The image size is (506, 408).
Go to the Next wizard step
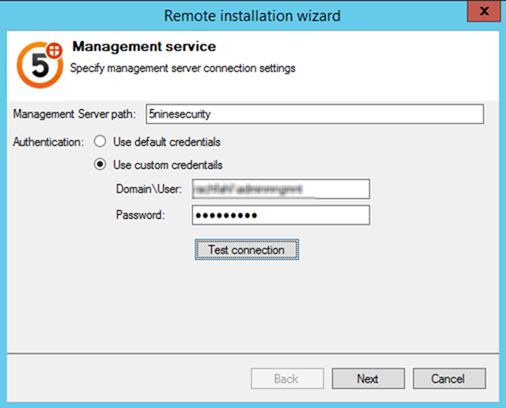pyautogui.click(x=368, y=379)
